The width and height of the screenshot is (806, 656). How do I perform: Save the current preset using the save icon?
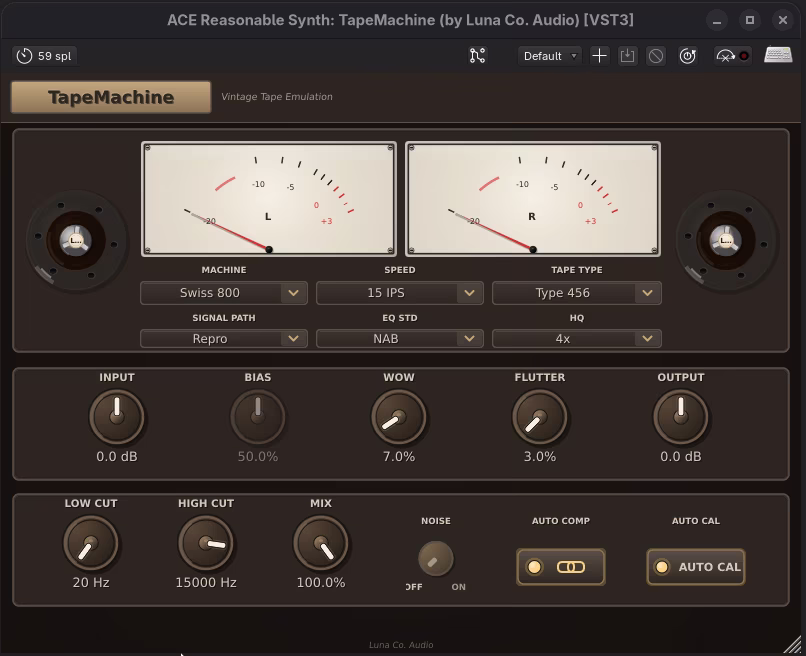click(x=627, y=56)
